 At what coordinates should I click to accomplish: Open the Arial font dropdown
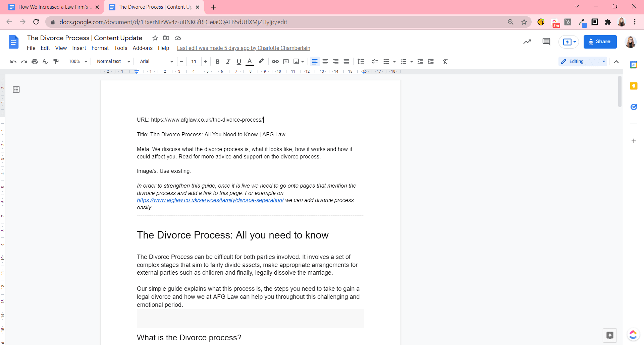click(156, 62)
